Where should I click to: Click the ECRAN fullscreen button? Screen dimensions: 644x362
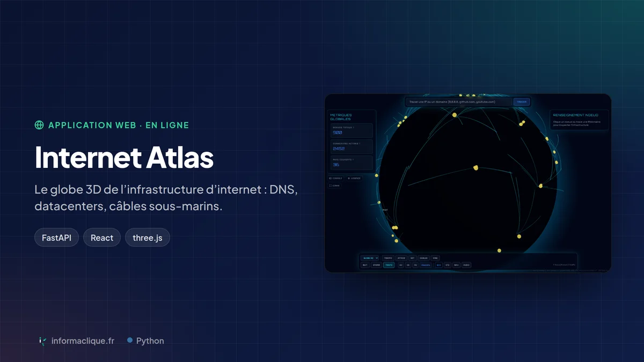[334, 186]
